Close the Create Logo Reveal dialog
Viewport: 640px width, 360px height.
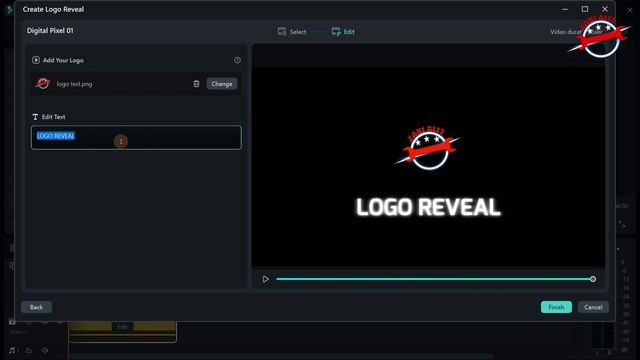tap(605, 9)
